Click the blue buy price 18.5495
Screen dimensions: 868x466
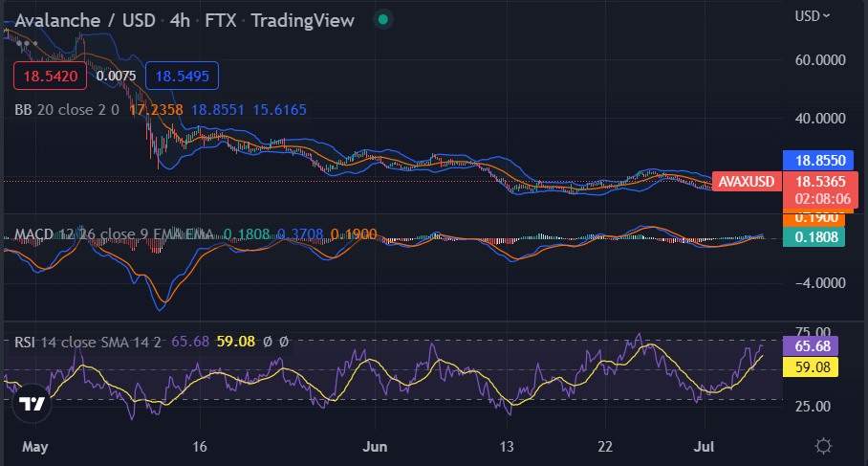(x=183, y=76)
